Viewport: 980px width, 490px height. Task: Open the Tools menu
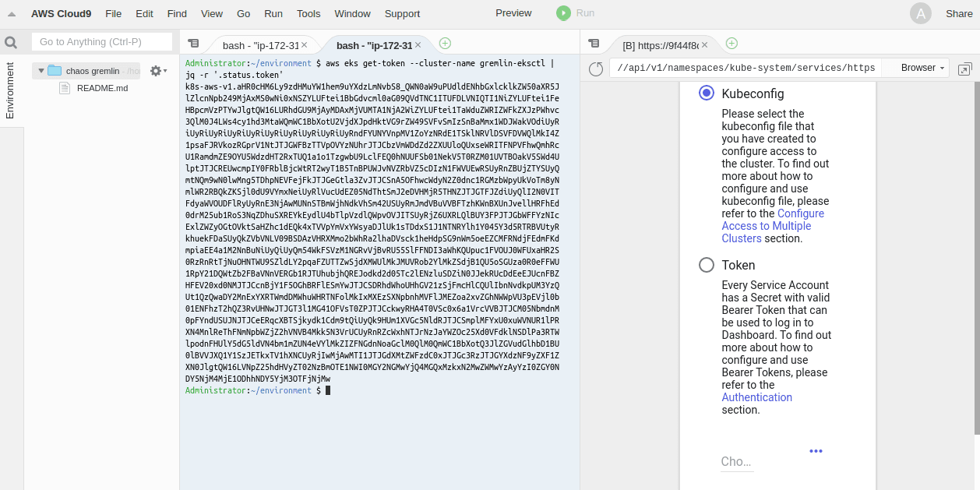tap(308, 13)
